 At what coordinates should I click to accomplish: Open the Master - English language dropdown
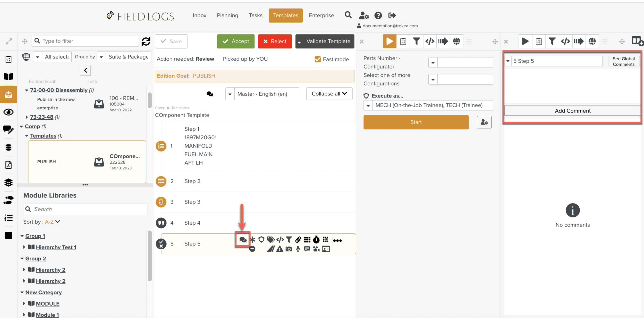230,94
